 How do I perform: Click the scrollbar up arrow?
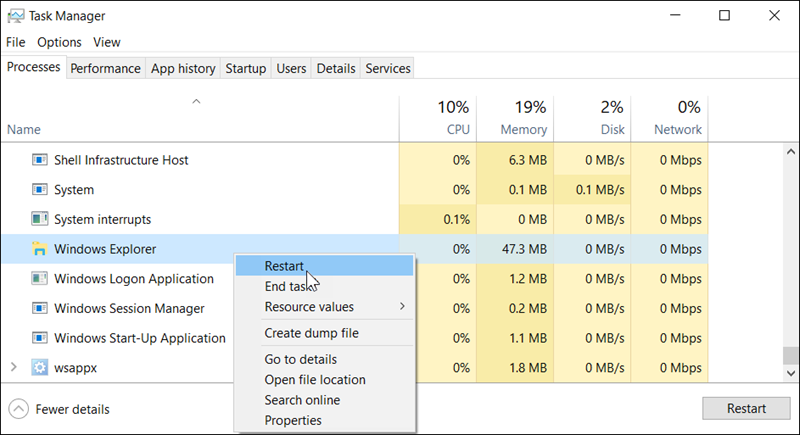tap(791, 151)
